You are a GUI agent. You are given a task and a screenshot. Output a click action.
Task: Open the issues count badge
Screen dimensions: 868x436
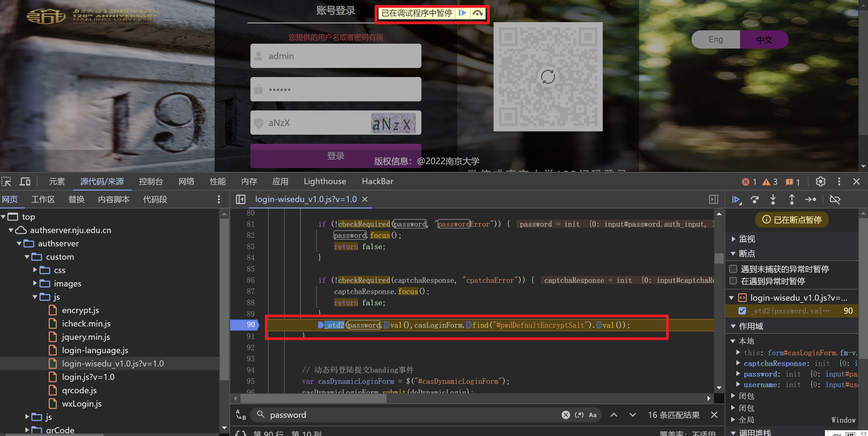click(x=793, y=182)
